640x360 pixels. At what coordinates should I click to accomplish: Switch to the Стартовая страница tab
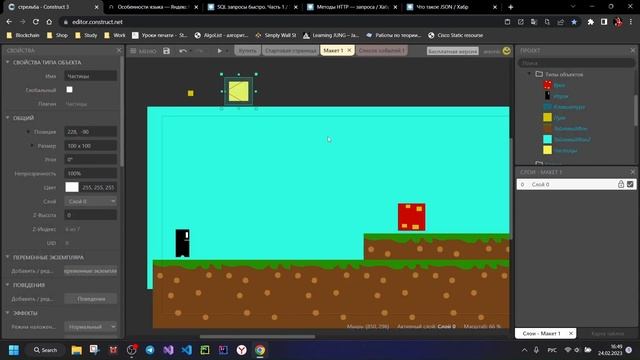(x=290, y=51)
